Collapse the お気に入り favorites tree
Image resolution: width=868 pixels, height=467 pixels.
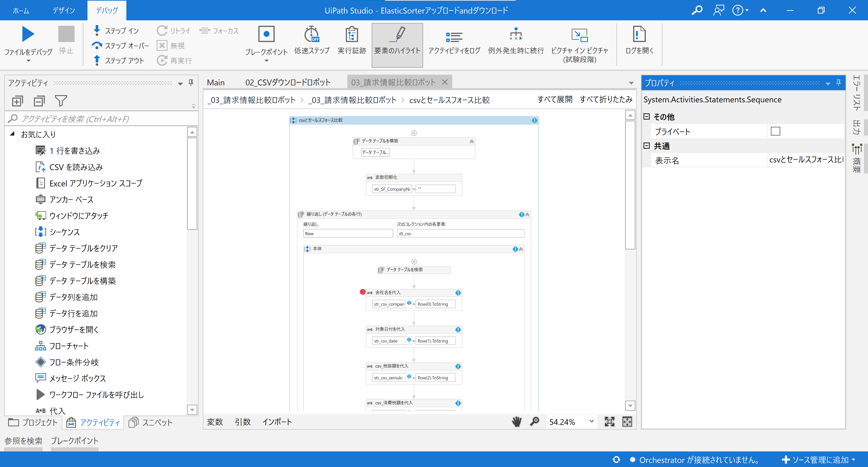pyautogui.click(x=12, y=134)
